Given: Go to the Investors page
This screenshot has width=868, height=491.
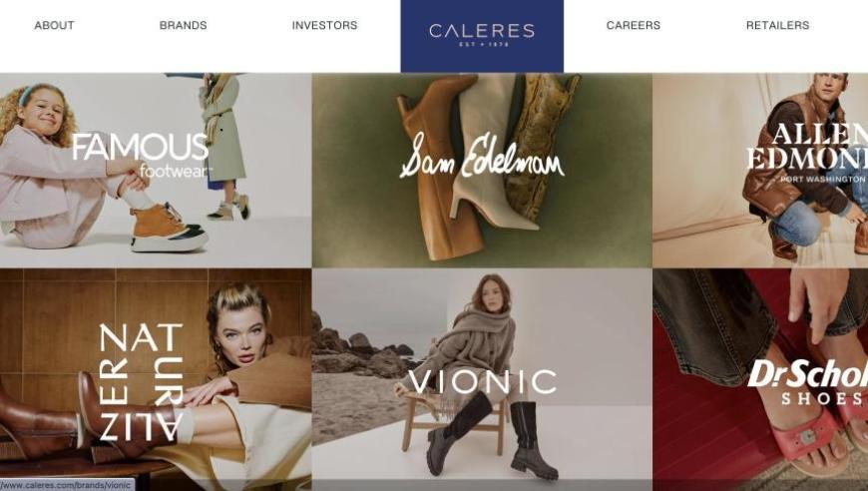Looking at the screenshot, I should pyautogui.click(x=324, y=26).
